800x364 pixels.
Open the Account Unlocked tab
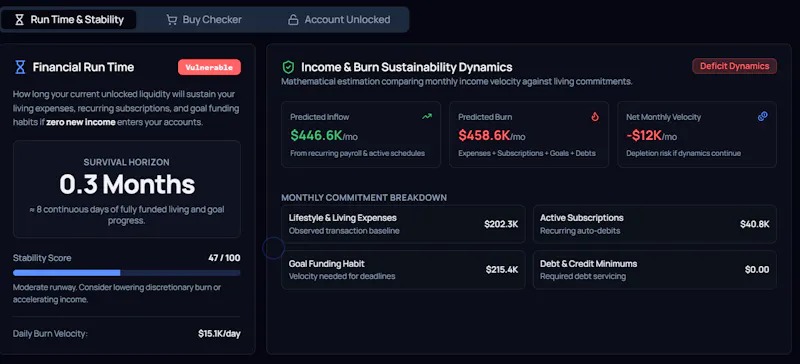tap(339, 20)
